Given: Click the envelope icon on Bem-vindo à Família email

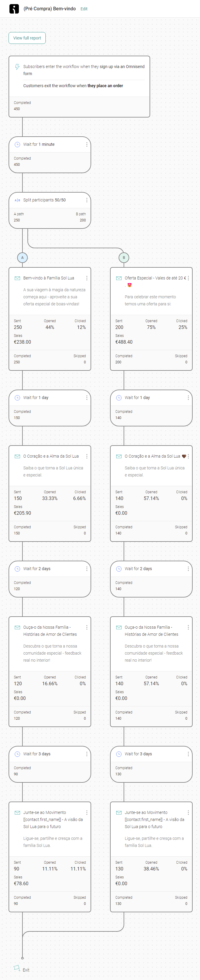Looking at the screenshot, I should click(x=17, y=278).
